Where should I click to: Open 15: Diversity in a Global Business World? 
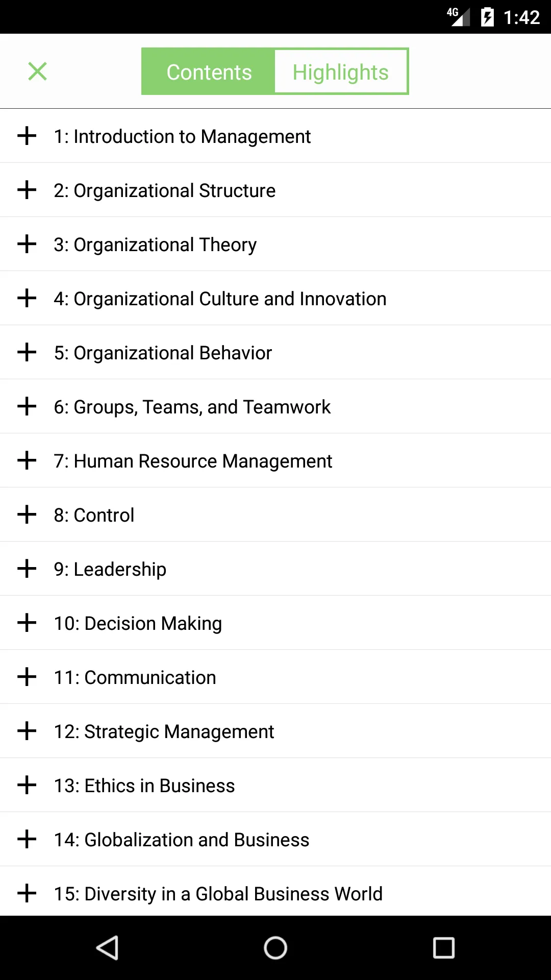(218, 894)
